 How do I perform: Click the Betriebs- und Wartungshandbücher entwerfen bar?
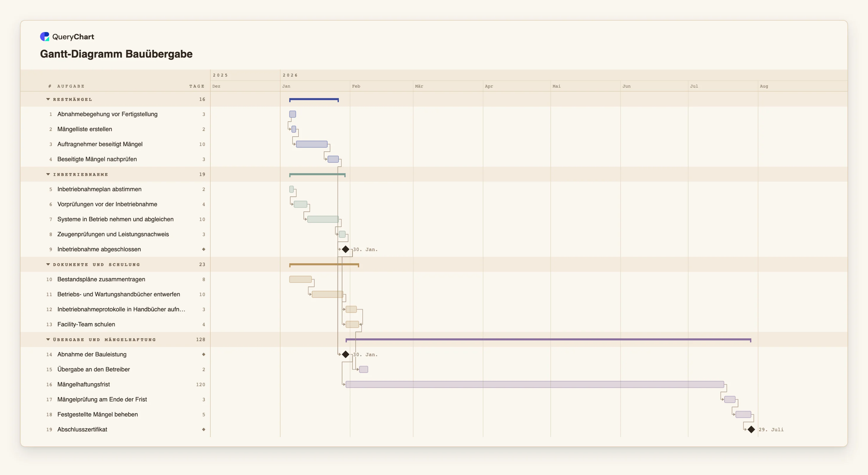(x=328, y=294)
